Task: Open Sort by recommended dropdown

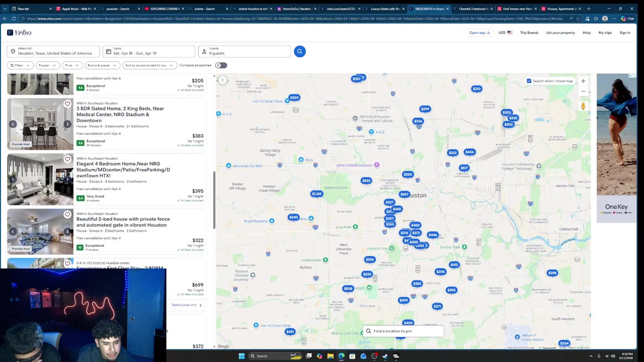Action: (x=150, y=65)
